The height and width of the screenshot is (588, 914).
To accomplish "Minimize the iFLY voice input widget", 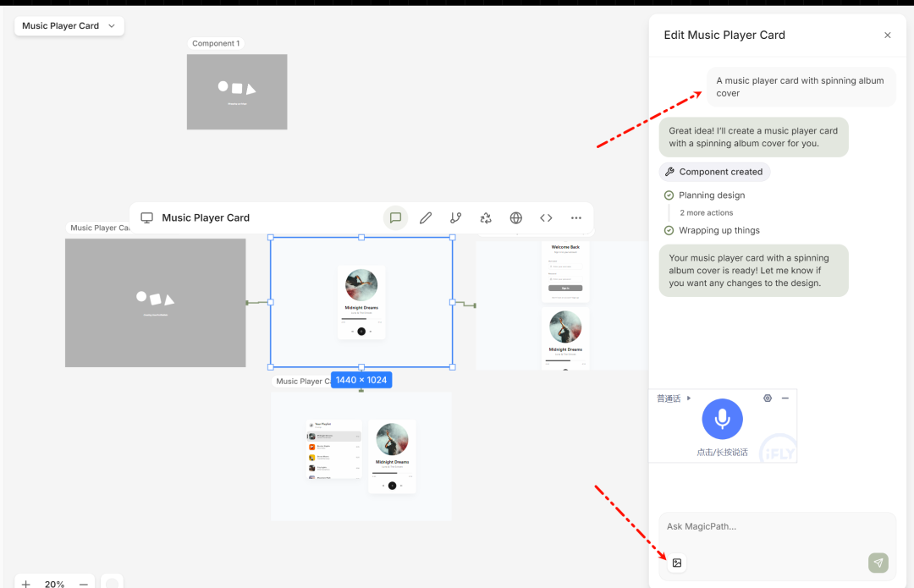I will coord(785,398).
